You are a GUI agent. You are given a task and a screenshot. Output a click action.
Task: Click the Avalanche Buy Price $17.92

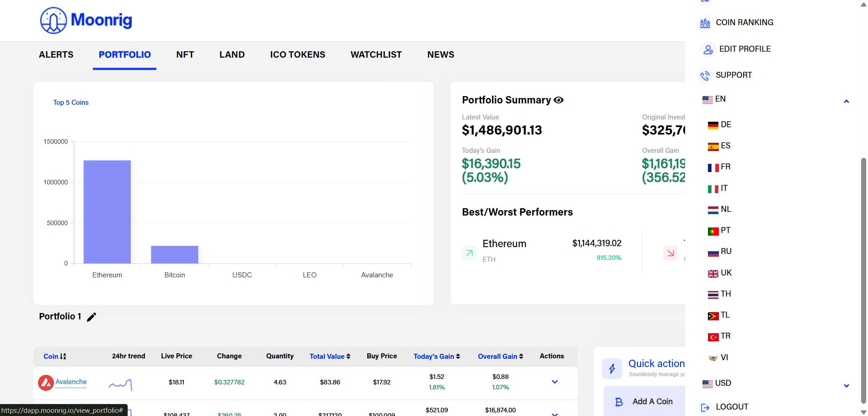click(x=382, y=382)
